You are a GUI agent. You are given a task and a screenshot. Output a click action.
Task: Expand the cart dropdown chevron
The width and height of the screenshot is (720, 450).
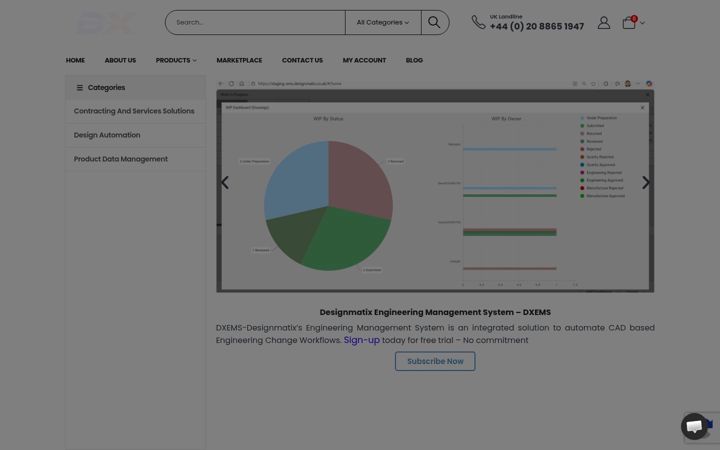[x=642, y=22]
